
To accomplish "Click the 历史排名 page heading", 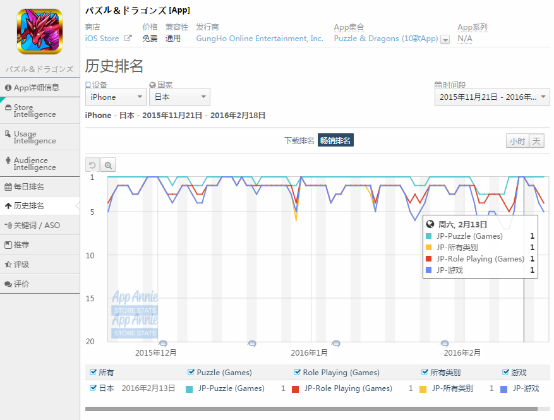I will pyautogui.click(x=114, y=66).
